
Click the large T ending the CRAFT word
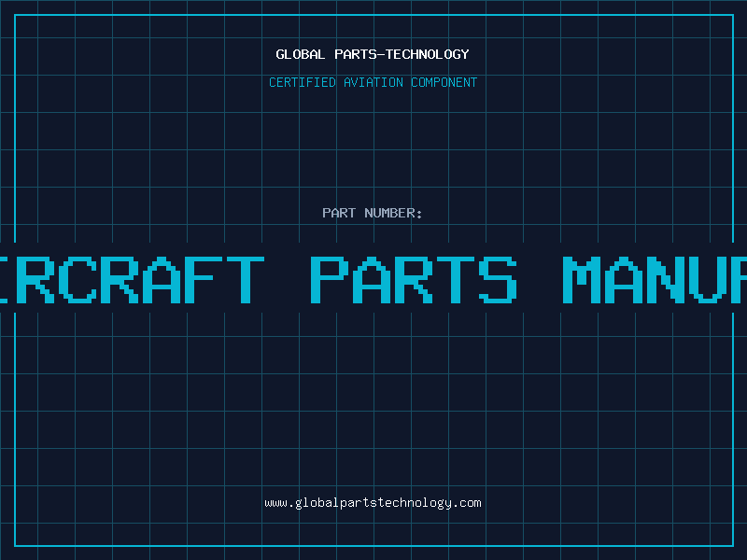pyautogui.click(x=246, y=280)
